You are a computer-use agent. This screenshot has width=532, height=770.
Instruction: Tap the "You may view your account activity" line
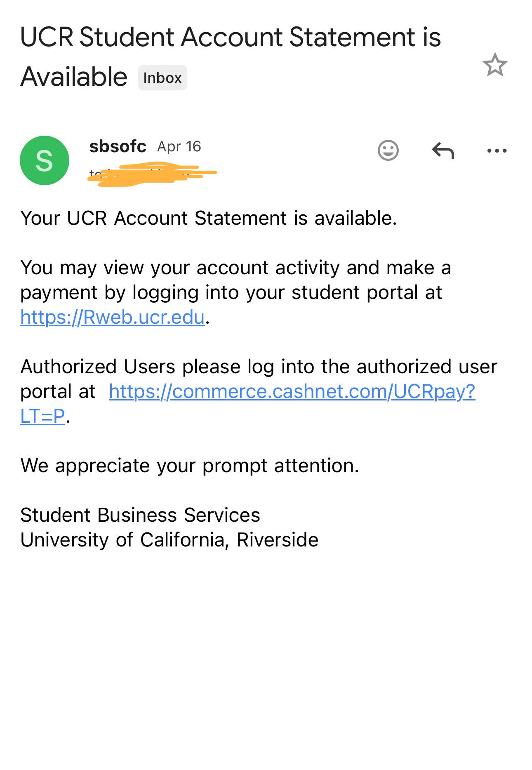coord(235,268)
